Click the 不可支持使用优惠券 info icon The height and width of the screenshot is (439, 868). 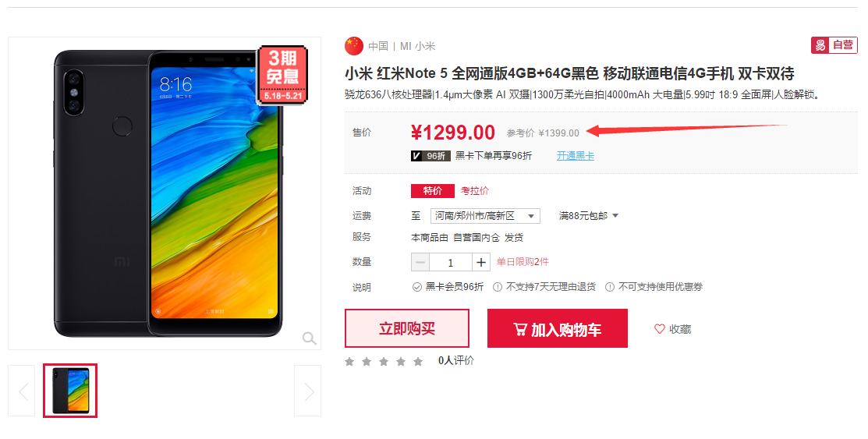tap(610, 287)
